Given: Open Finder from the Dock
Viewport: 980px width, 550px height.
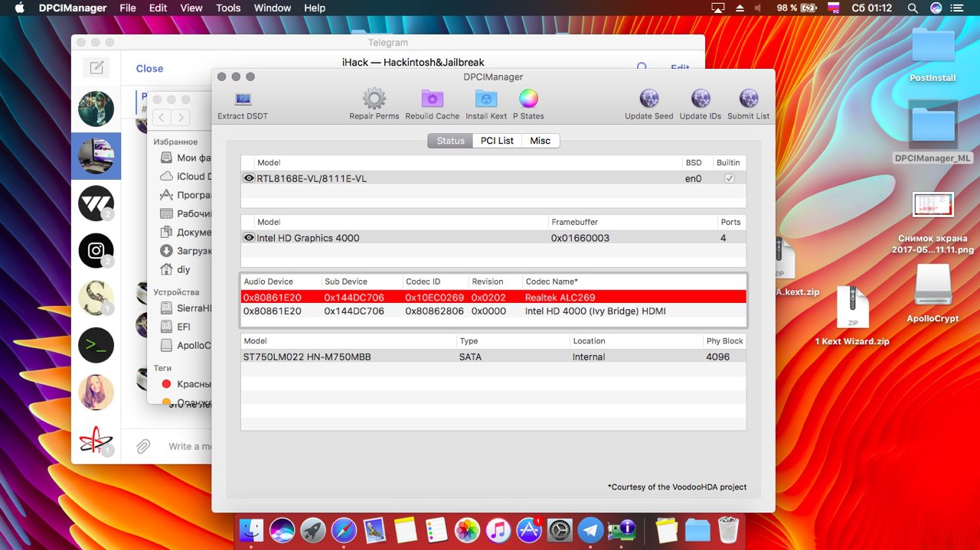Looking at the screenshot, I should click(x=251, y=530).
